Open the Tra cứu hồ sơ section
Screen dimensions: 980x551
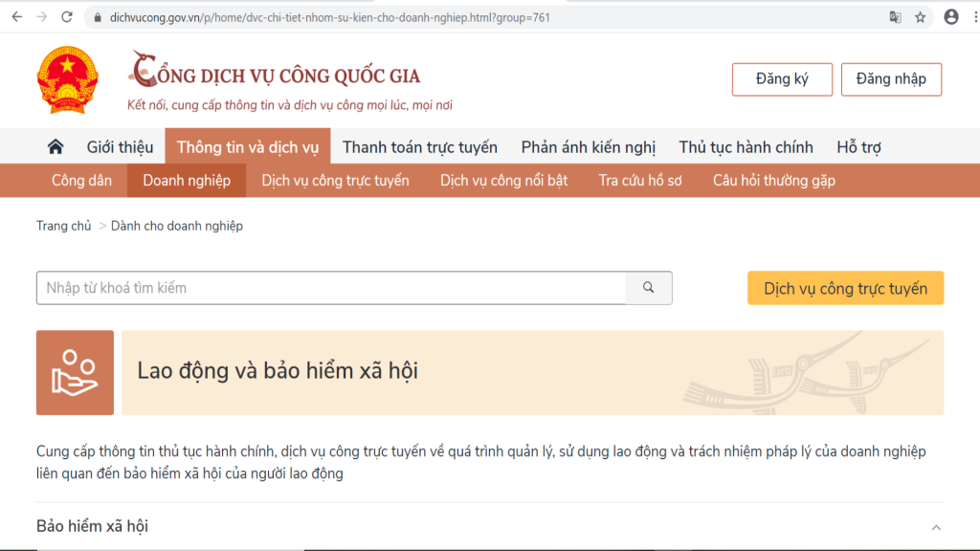(x=639, y=180)
